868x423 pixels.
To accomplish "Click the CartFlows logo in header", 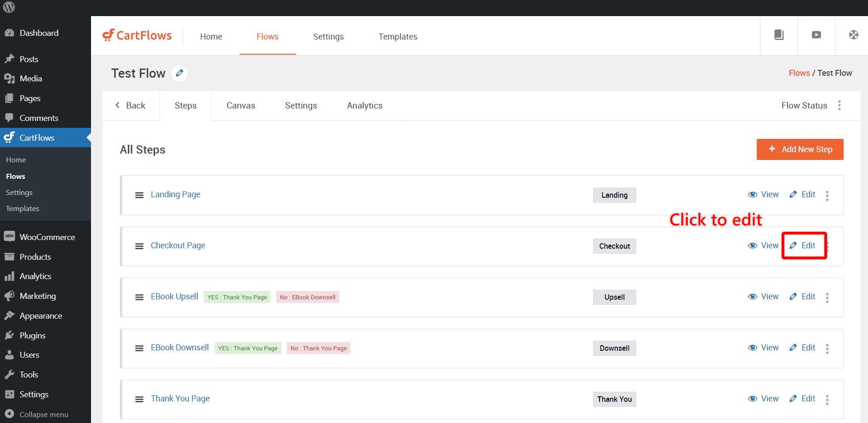I will click(x=137, y=35).
